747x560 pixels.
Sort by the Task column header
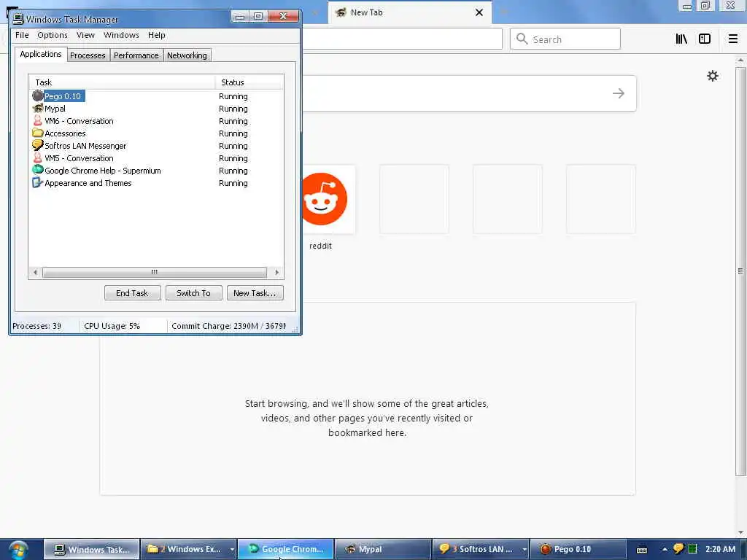[122, 82]
